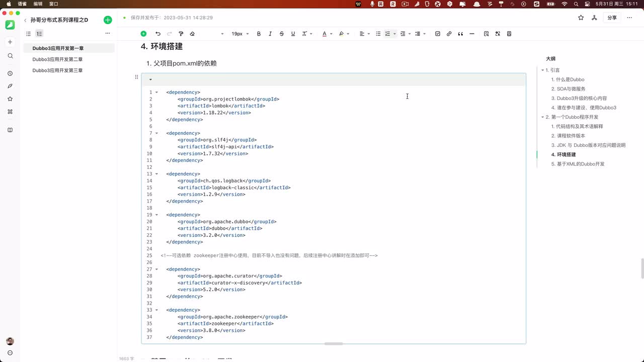Screen dimensions: 644x362
Task: Click the Yuque logo in the sidebar
Action: (10, 25)
